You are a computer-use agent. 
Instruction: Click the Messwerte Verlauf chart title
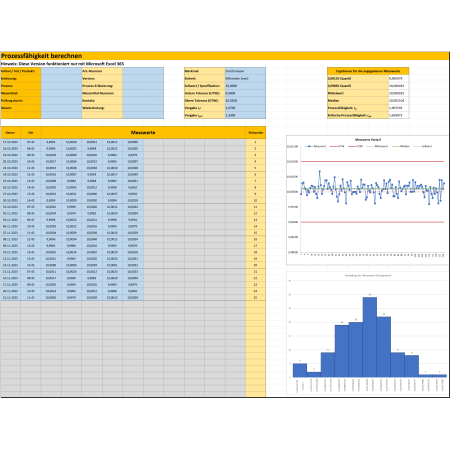click(x=368, y=140)
